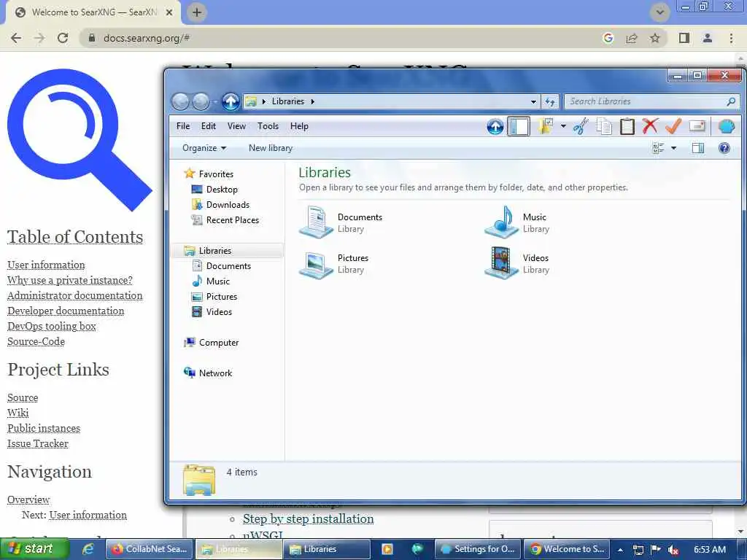Open User information link in Table of Contents
Viewport: 747px width, 560px height.
coord(46,265)
